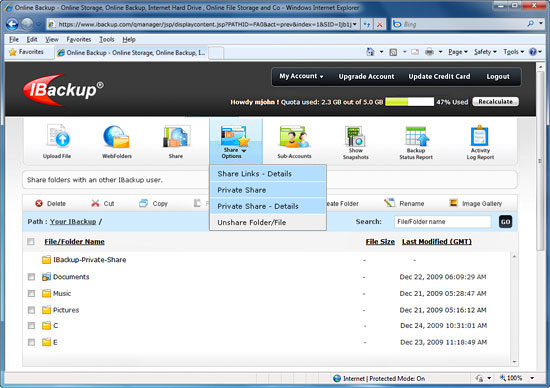Image resolution: width=550 pixels, height=388 pixels.
Task: Click the Delete action icon
Action: [x=39, y=203]
